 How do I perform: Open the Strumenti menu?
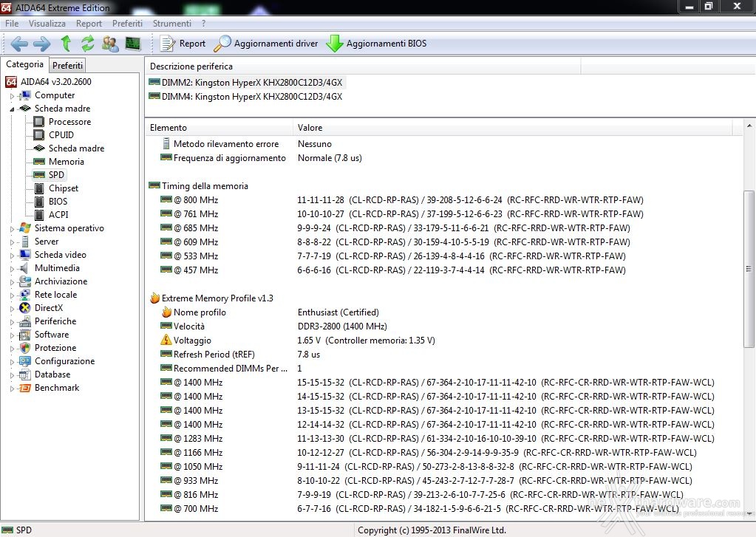pyautogui.click(x=171, y=23)
